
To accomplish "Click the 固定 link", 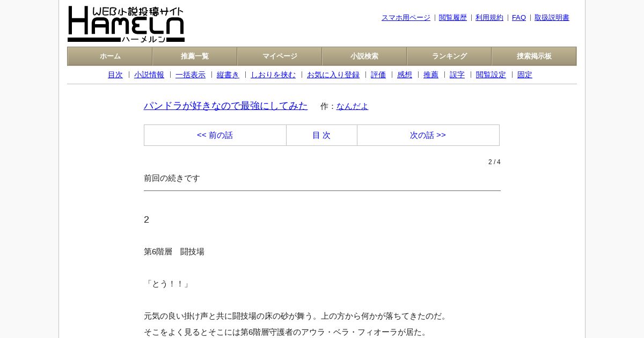I will point(525,75).
